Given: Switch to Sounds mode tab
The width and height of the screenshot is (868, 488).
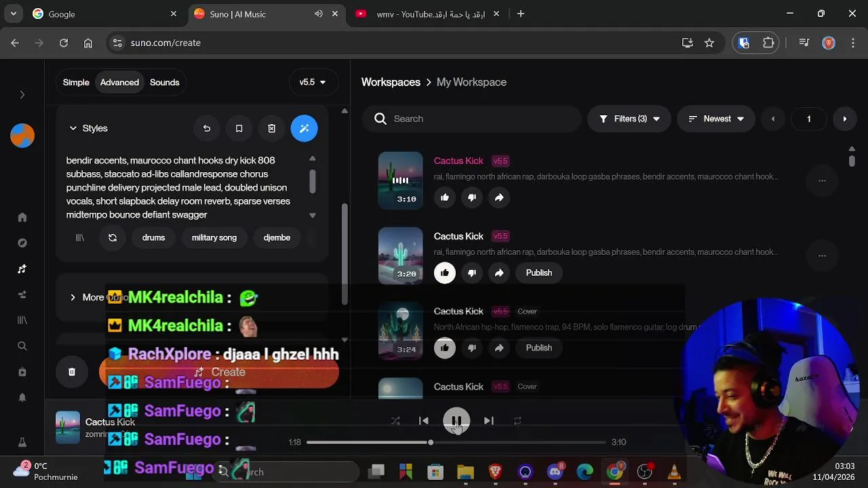Looking at the screenshot, I should [165, 82].
